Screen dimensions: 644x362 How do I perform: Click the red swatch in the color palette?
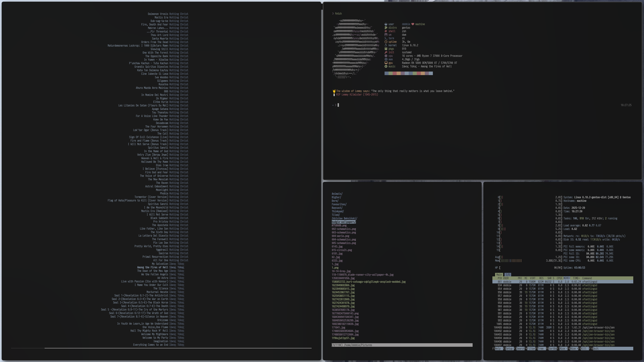click(394, 73)
